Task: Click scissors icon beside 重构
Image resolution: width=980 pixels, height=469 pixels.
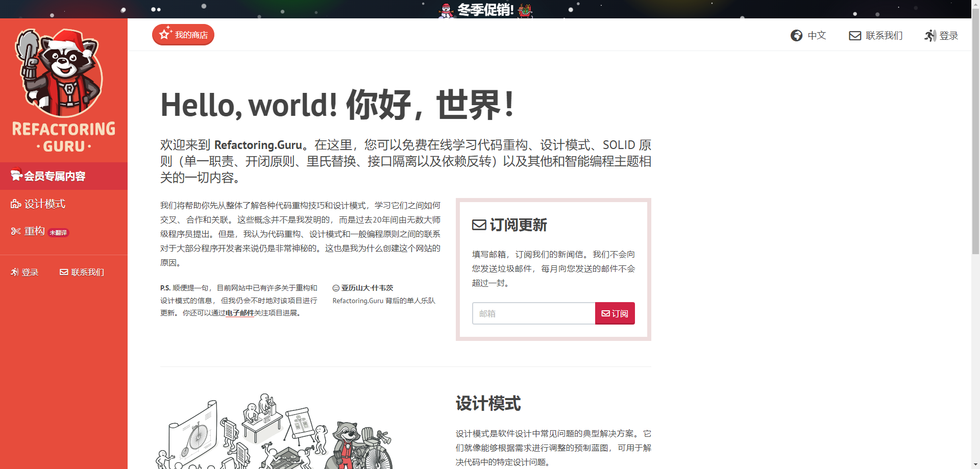Action: [16, 231]
